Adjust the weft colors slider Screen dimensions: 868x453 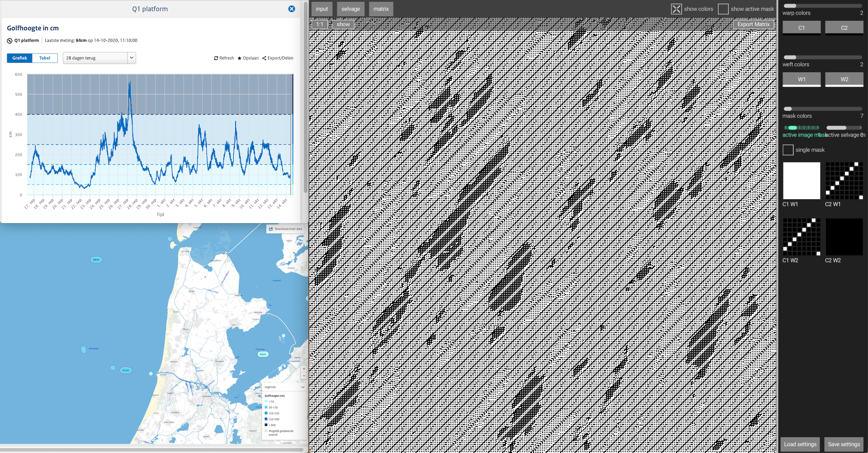pyautogui.click(x=823, y=57)
